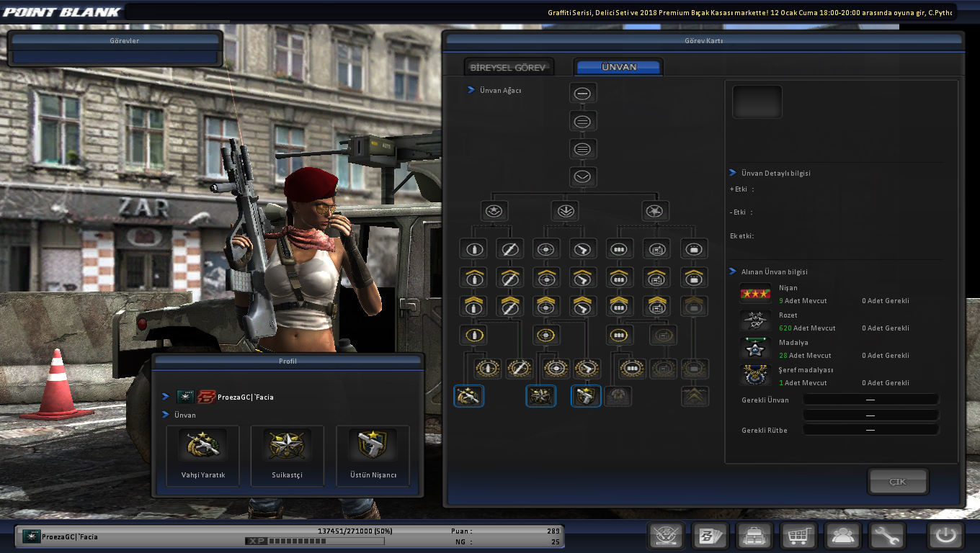
Task: Open the PB cards mission button
Action: pyautogui.click(x=710, y=536)
